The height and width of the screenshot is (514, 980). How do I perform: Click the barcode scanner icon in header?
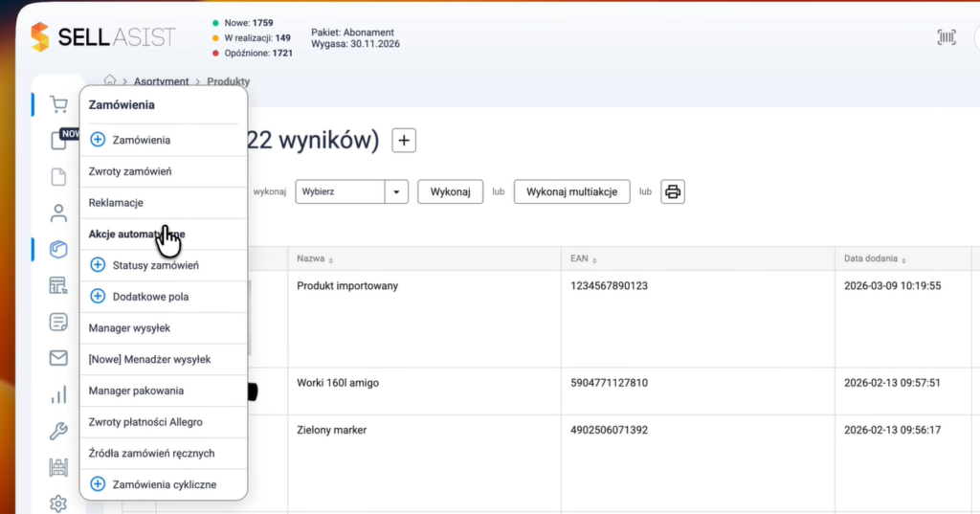click(x=946, y=37)
